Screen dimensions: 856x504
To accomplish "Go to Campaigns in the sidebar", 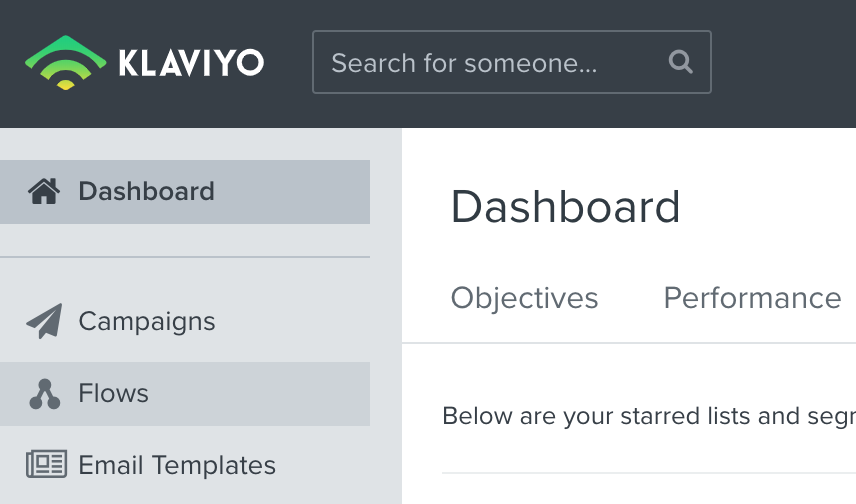I will pyautogui.click(x=147, y=321).
